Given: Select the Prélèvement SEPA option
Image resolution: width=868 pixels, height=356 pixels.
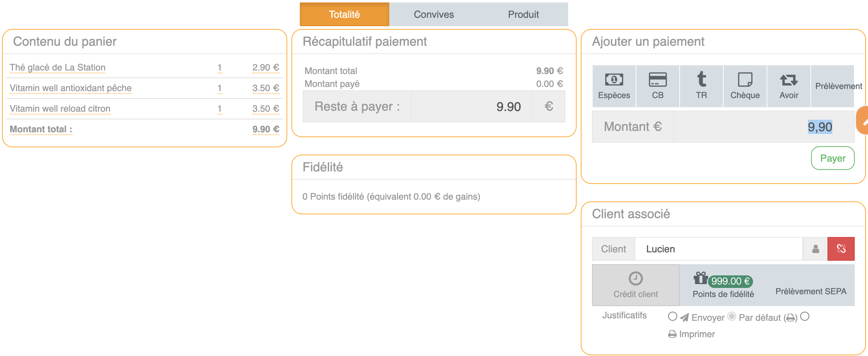Looking at the screenshot, I should pos(811,291).
